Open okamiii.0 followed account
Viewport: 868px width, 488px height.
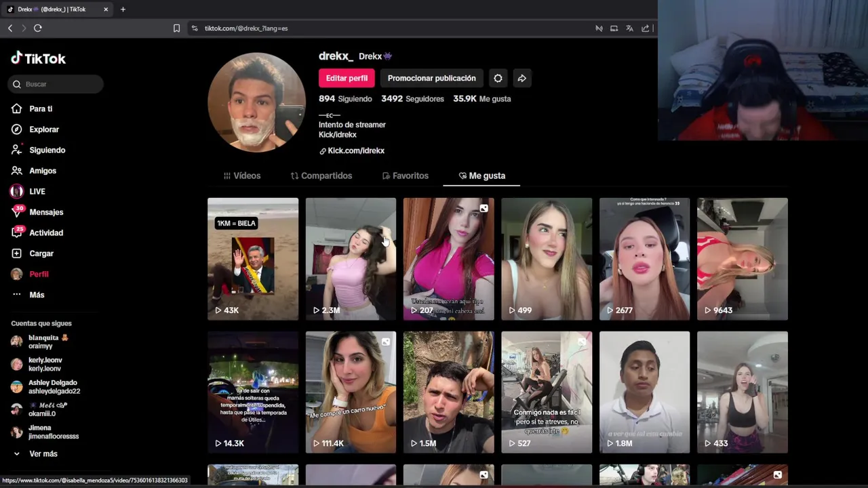pos(39,409)
